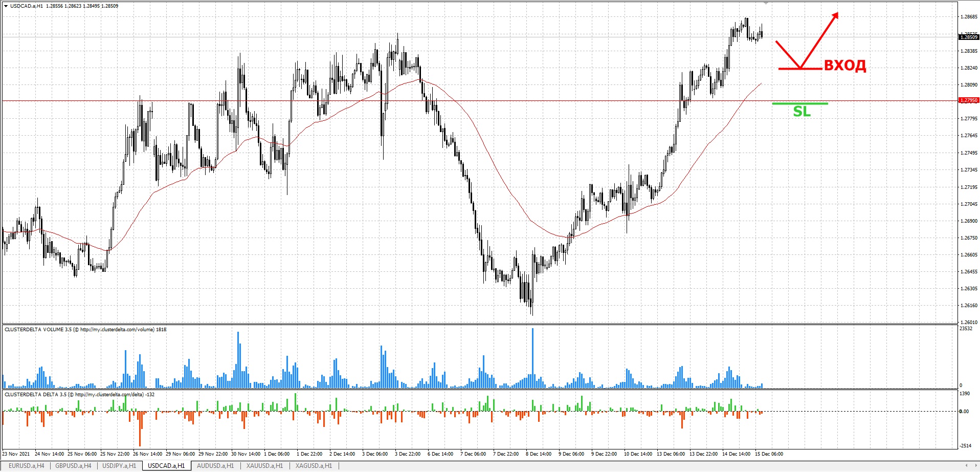Select the red 1.27950 horizontal line label
The image size is (980, 472).
tap(969, 100)
